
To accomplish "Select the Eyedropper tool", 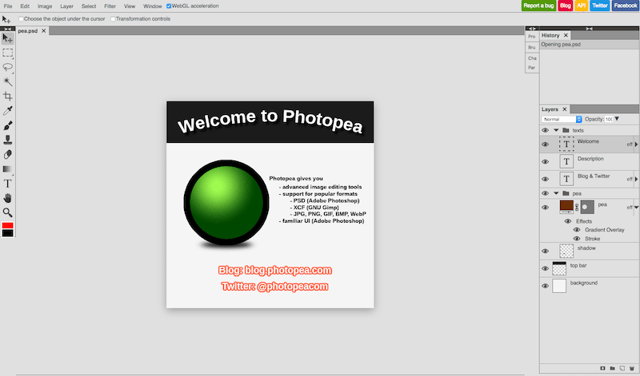I will (8, 111).
